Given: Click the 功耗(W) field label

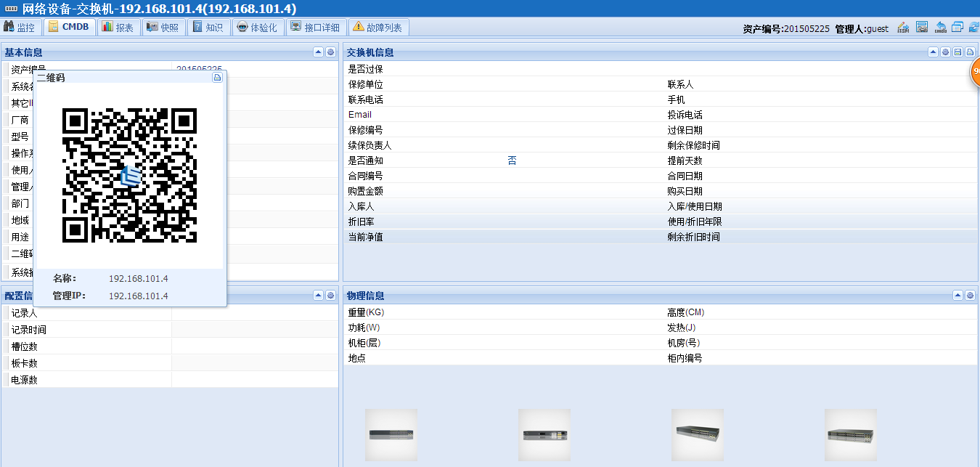Looking at the screenshot, I should tap(364, 328).
